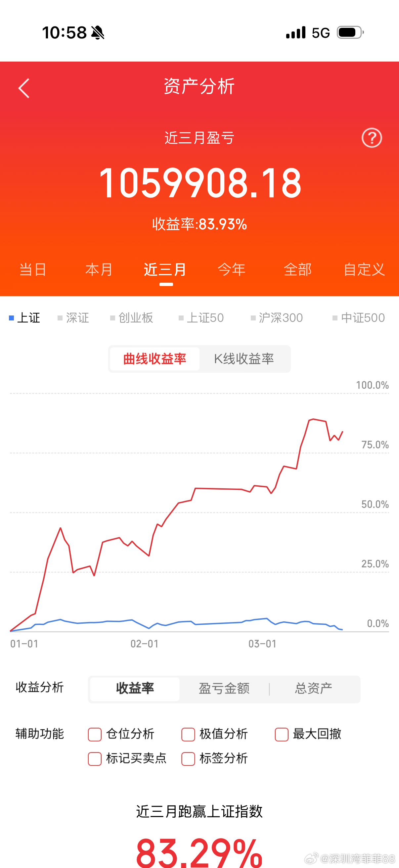Open the 自定义 date range option
The image size is (399, 868).
pos(364,269)
